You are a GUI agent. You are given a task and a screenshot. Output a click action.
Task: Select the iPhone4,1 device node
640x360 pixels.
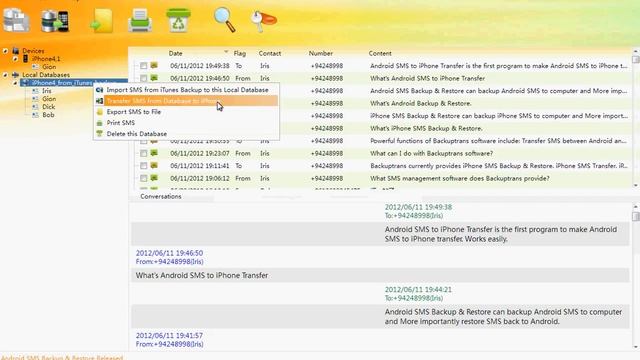point(46,59)
